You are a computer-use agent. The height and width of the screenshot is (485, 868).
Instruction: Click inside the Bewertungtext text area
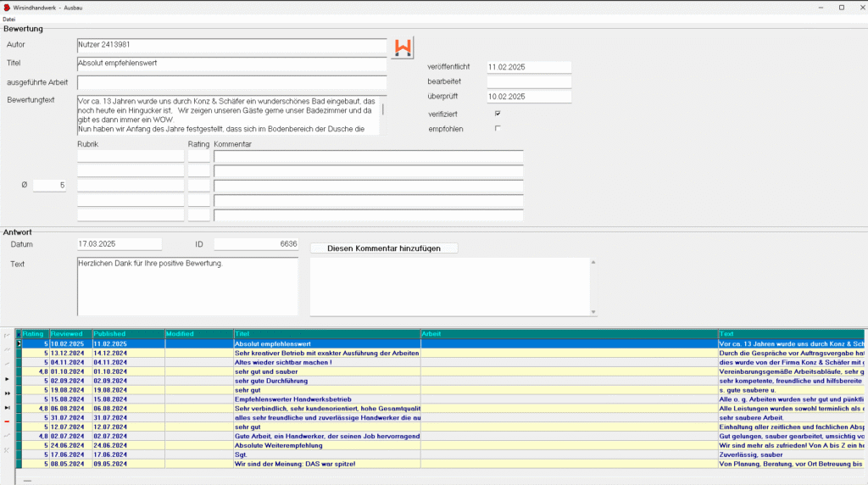229,115
